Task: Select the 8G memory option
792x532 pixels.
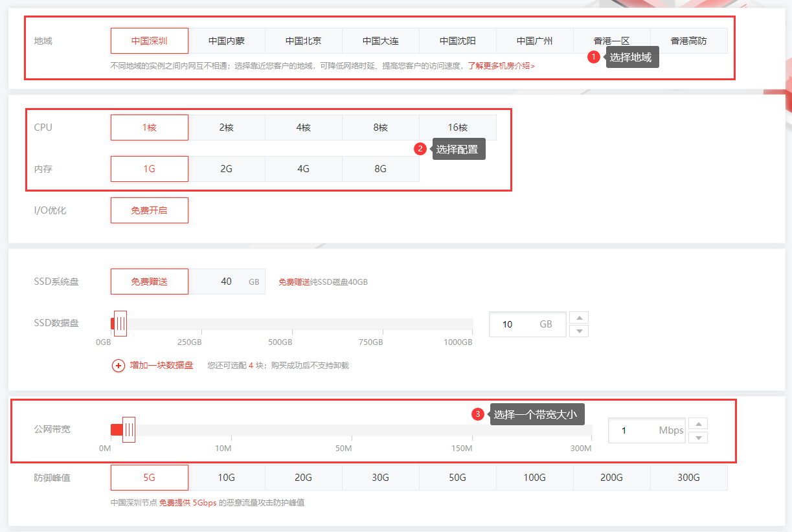Action: [x=381, y=168]
